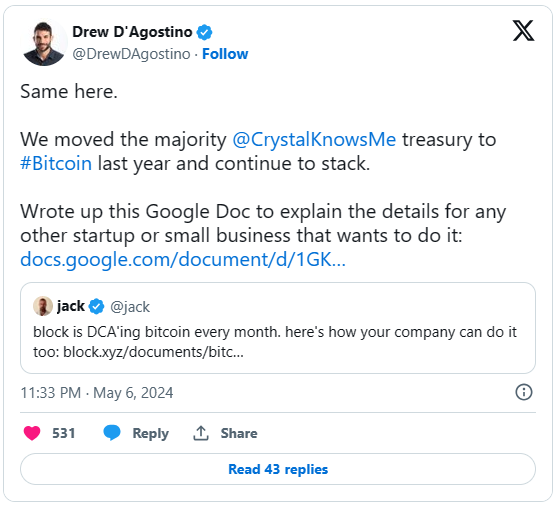This screenshot has height=505, width=557.
Task: Click the reply speech bubble icon
Action: 112,433
